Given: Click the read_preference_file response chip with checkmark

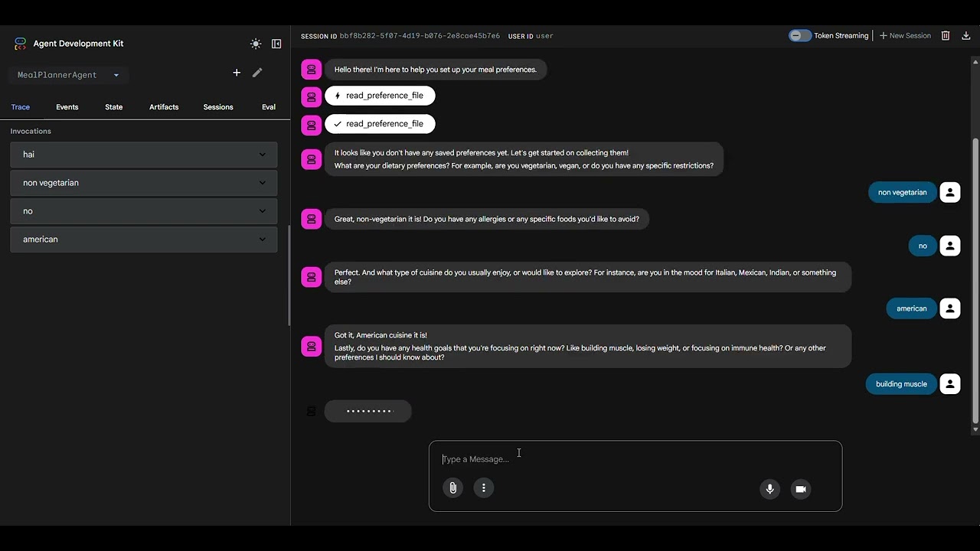Looking at the screenshot, I should coord(380,124).
